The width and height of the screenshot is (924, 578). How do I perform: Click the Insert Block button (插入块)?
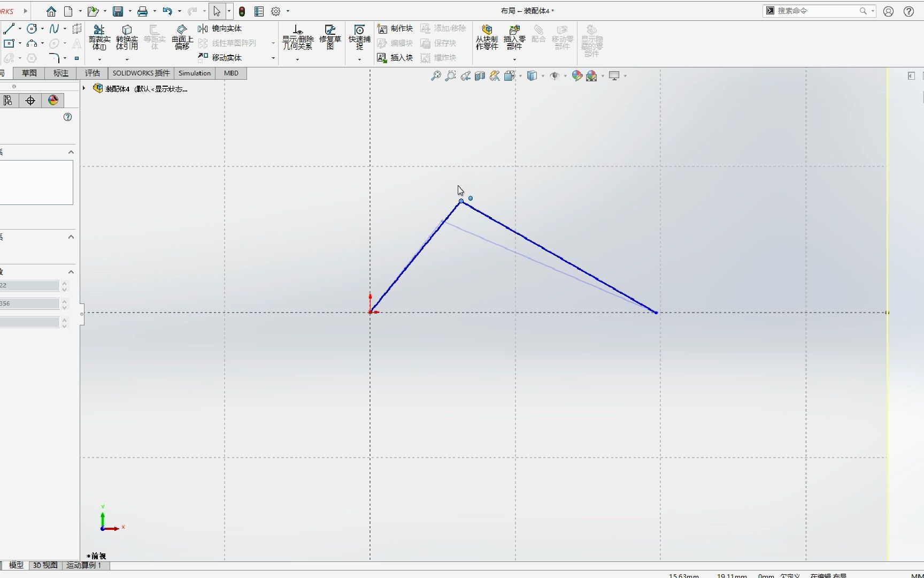[x=395, y=58]
